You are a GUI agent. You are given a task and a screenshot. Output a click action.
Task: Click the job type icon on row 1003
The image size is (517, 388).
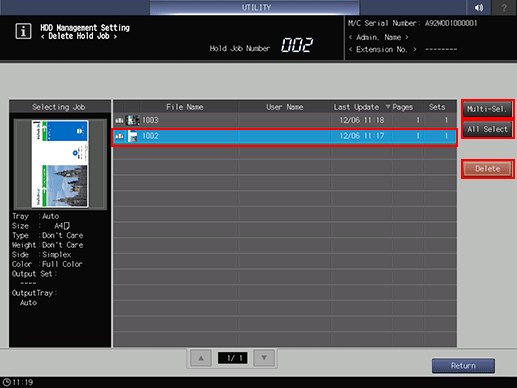[x=119, y=120]
